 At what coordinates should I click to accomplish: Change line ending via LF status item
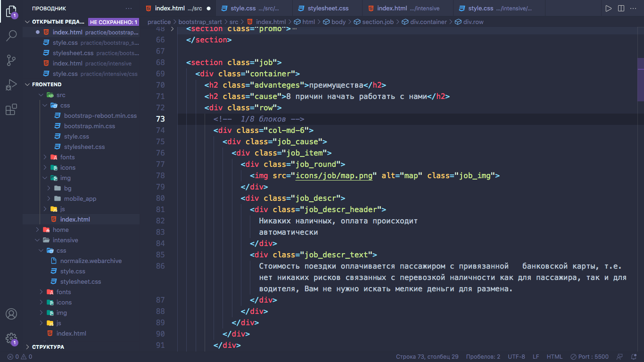click(536, 357)
